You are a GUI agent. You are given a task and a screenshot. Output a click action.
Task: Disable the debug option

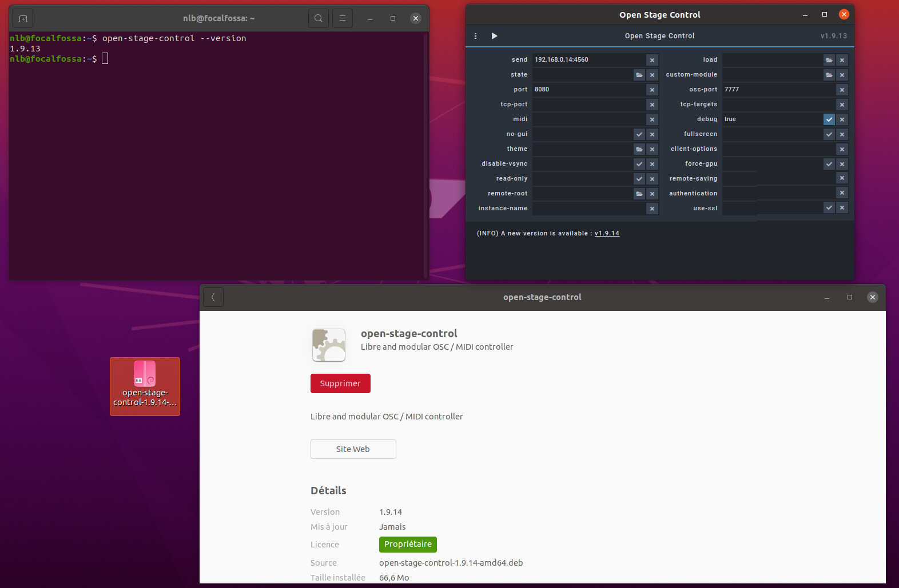click(x=829, y=119)
